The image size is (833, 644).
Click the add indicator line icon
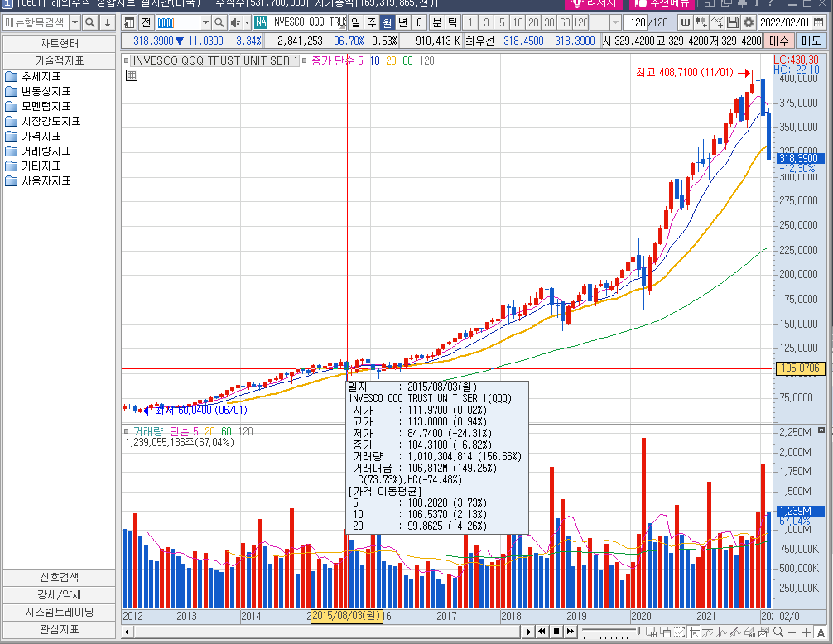(717, 23)
